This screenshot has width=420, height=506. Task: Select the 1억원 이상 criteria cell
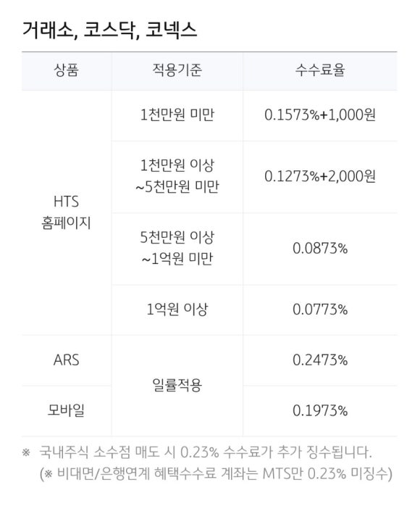177,310
